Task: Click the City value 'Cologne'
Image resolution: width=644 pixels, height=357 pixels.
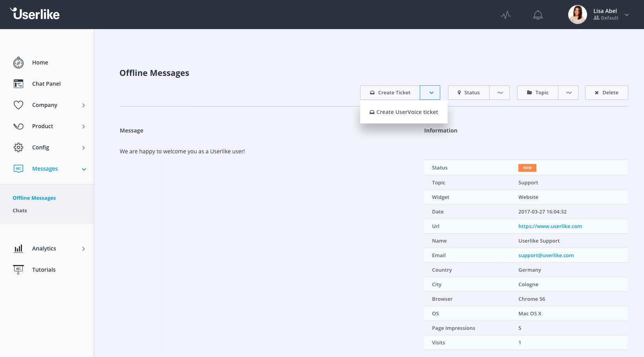Action: [528, 284]
